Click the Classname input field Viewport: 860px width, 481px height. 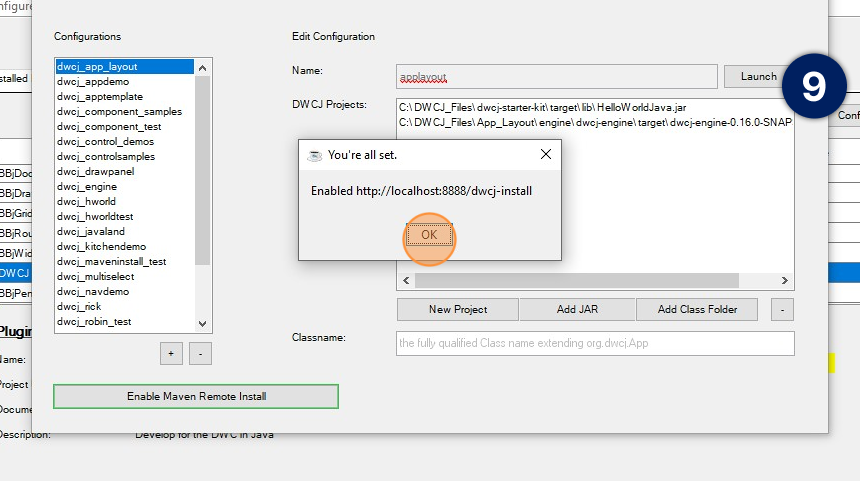tap(594, 343)
